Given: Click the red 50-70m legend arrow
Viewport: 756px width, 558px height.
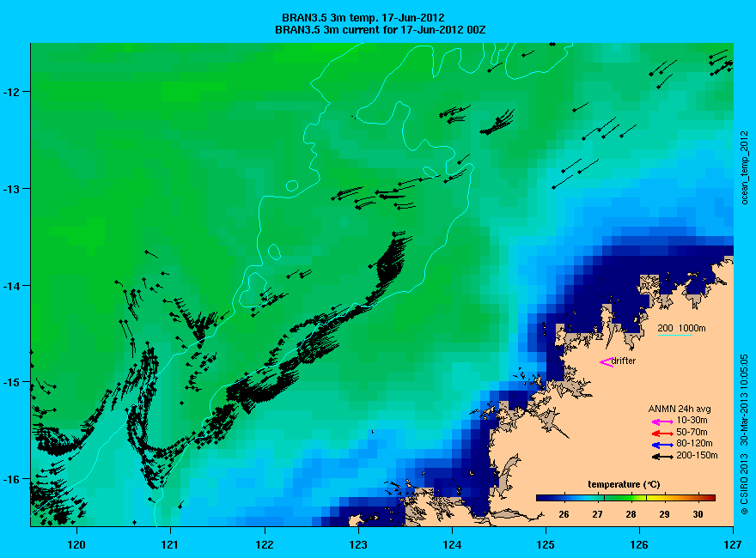Looking at the screenshot, I should point(662,434).
